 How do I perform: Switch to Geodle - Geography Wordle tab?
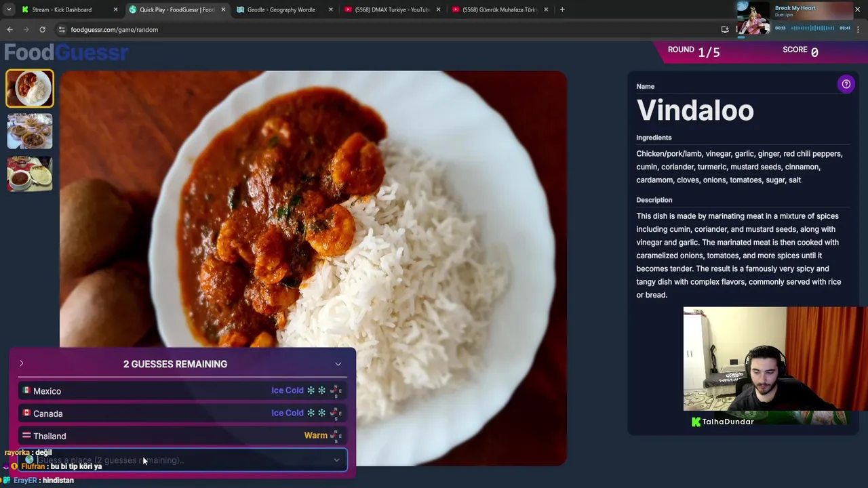[x=281, y=9]
